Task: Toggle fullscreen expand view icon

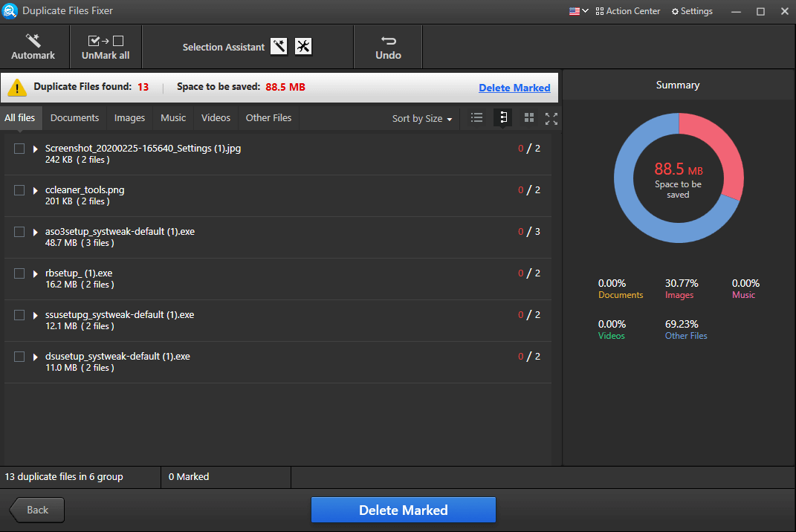Action: point(551,118)
